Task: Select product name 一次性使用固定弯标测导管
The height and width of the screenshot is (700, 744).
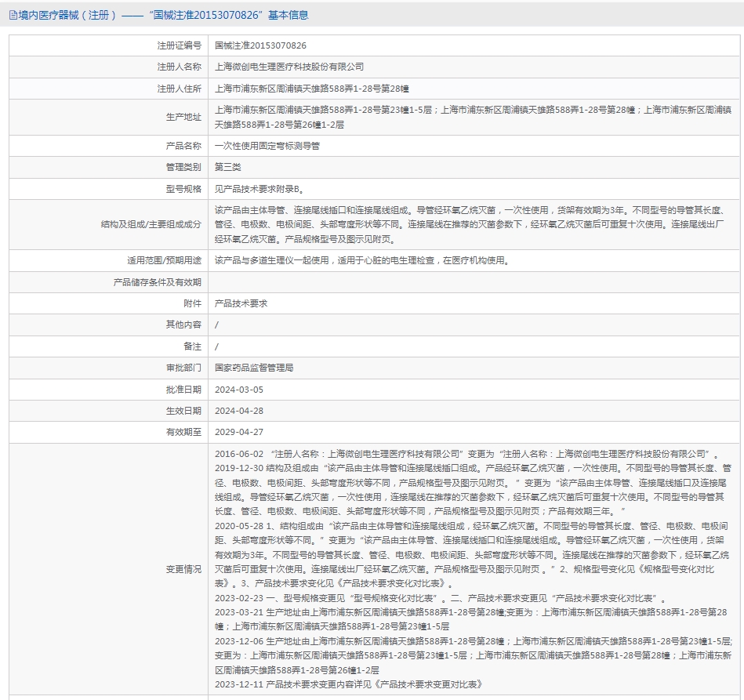Action: point(267,146)
